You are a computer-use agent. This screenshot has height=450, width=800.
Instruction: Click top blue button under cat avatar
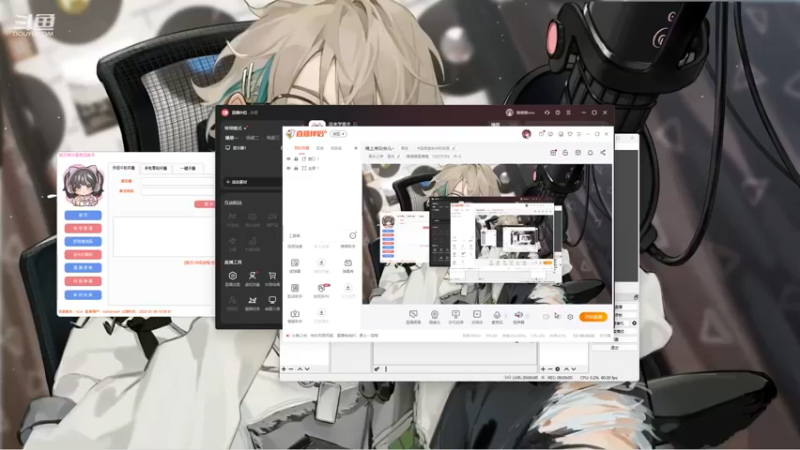[x=83, y=215]
